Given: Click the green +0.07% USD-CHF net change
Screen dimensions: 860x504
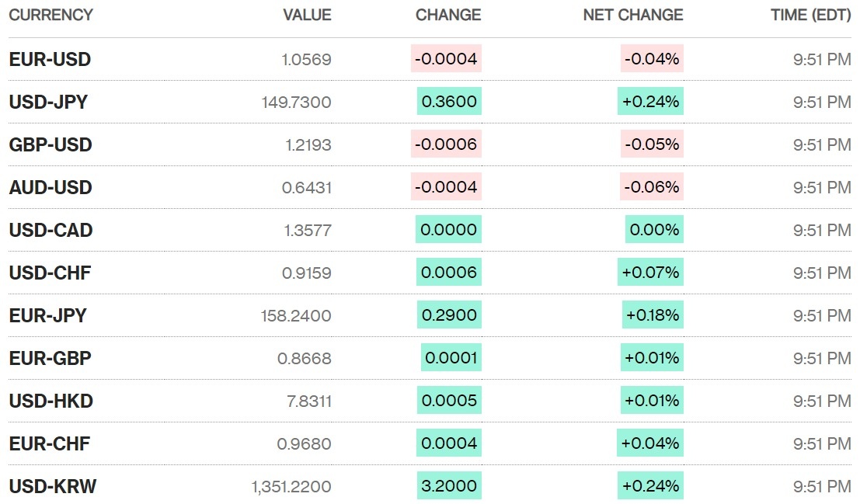Looking at the screenshot, I should [x=650, y=273].
